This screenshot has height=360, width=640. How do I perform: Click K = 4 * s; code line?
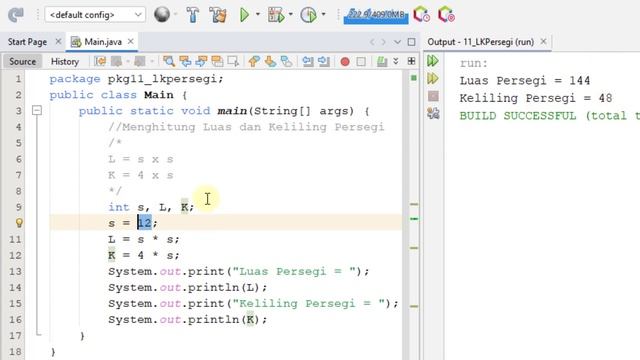pyautogui.click(x=144, y=256)
